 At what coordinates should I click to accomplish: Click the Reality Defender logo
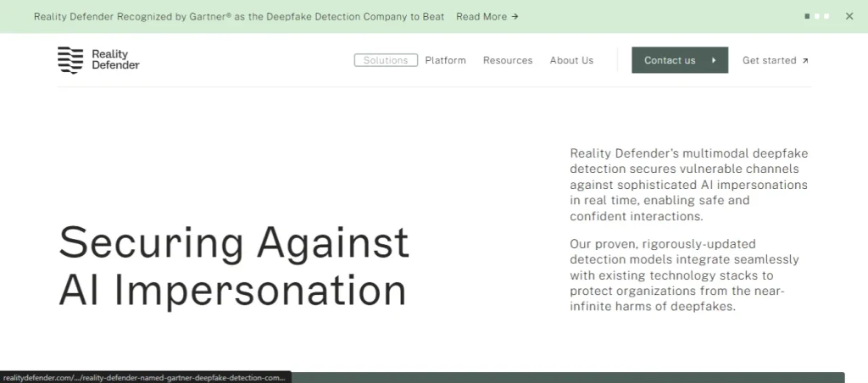98,60
